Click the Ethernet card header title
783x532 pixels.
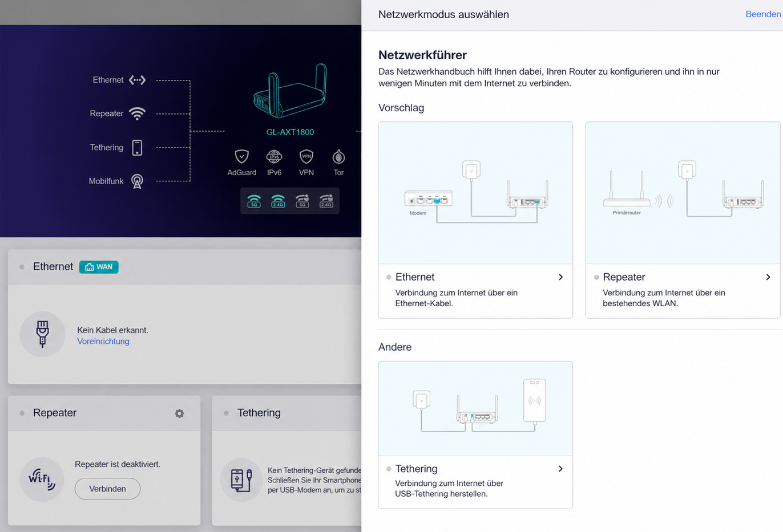coord(53,266)
